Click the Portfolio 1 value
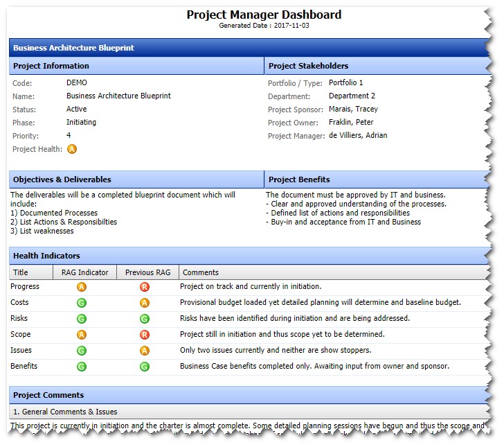Image resolution: width=504 pixels, height=447 pixels. (346, 82)
